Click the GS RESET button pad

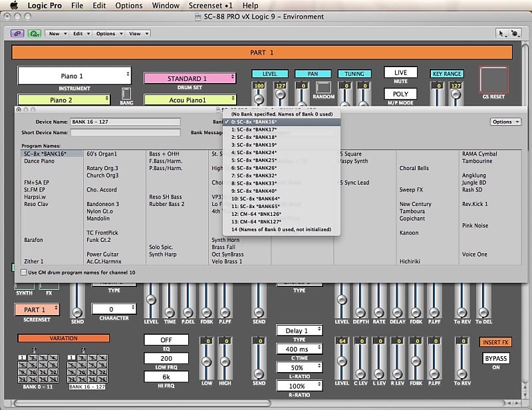pos(493,80)
